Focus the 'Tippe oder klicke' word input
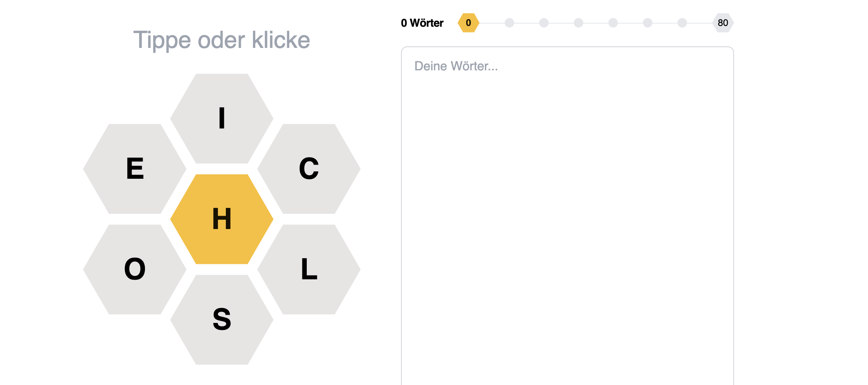 pyautogui.click(x=222, y=40)
